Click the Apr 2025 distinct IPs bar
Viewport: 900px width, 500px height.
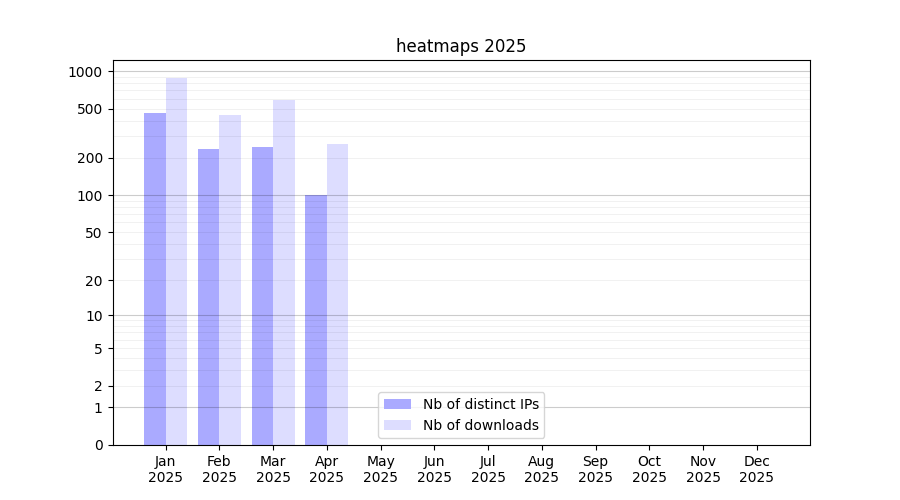pos(316,320)
